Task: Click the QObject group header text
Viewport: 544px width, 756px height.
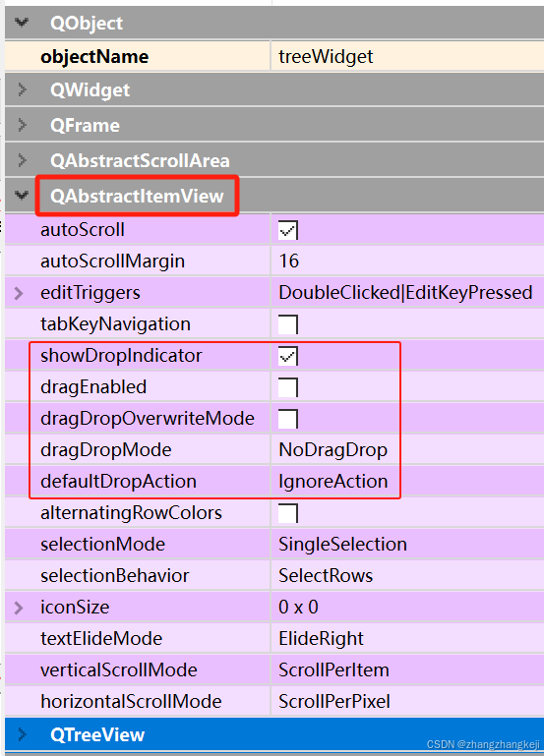Action: pyautogui.click(x=87, y=24)
